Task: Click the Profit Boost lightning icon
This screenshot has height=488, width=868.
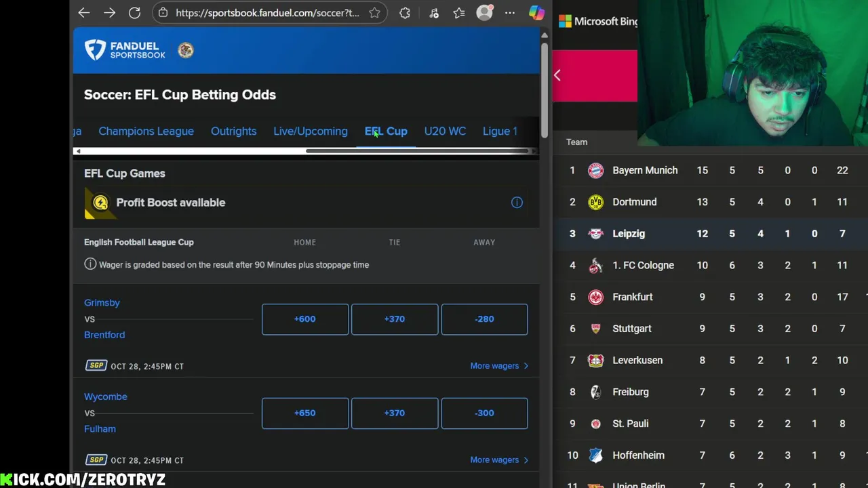Action: pyautogui.click(x=100, y=203)
